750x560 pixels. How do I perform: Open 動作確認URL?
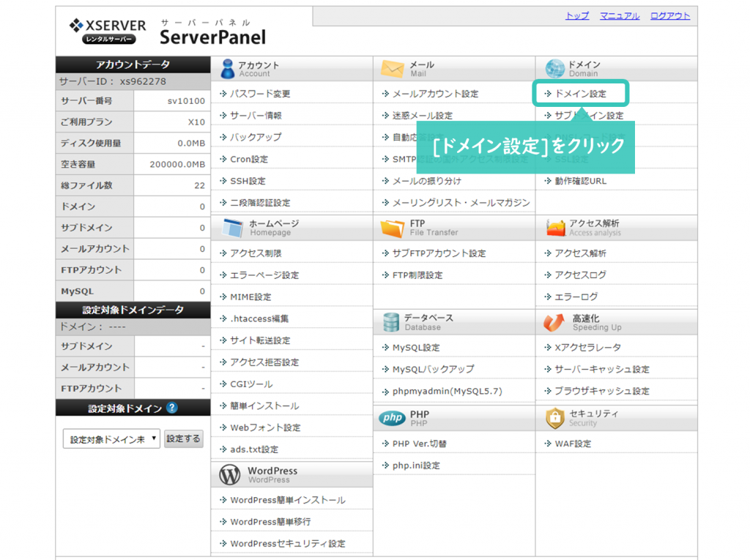click(581, 182)
